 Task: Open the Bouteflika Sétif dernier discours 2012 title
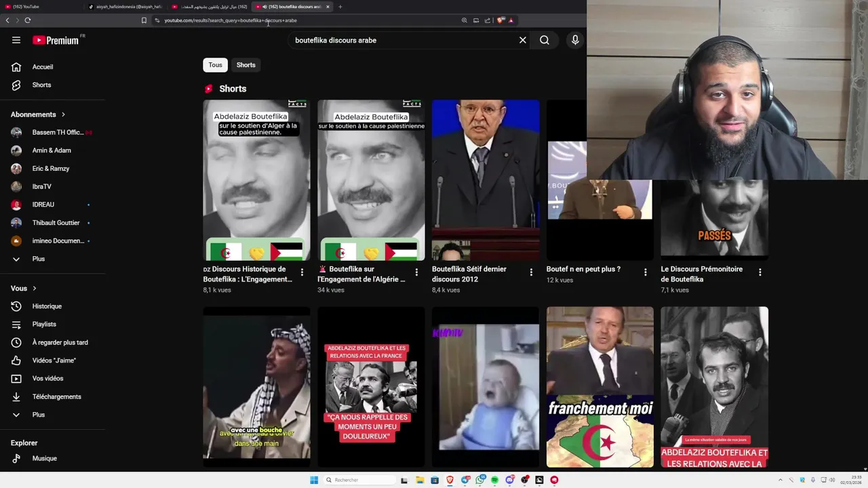click(x=469, y=274)
